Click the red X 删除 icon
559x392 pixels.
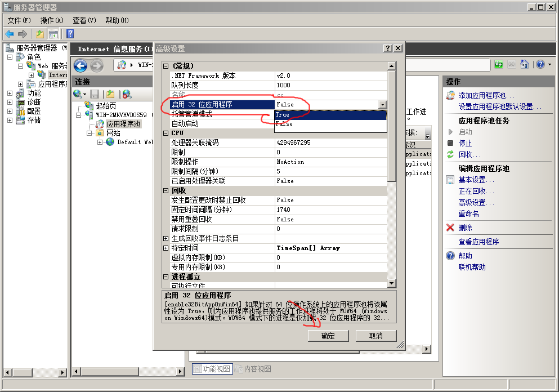(450, 228)
